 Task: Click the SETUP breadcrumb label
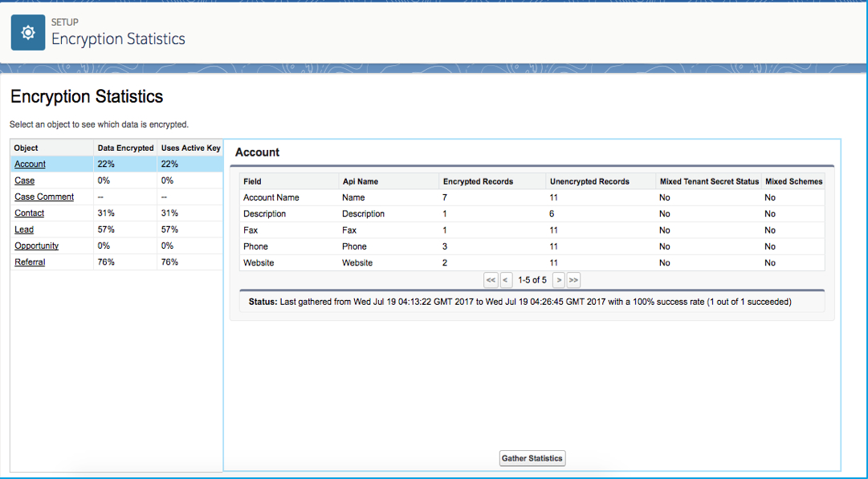[x=65, y=22]
